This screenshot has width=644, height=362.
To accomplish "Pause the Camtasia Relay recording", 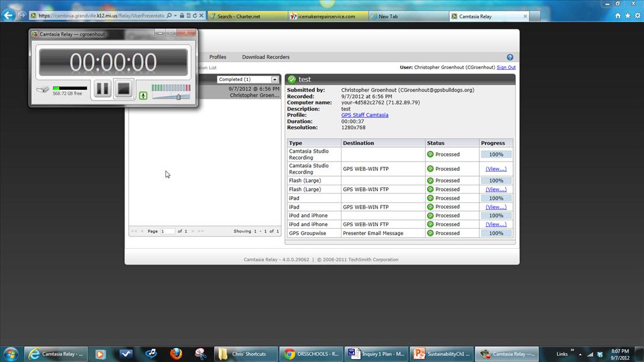I will (103, 88).
